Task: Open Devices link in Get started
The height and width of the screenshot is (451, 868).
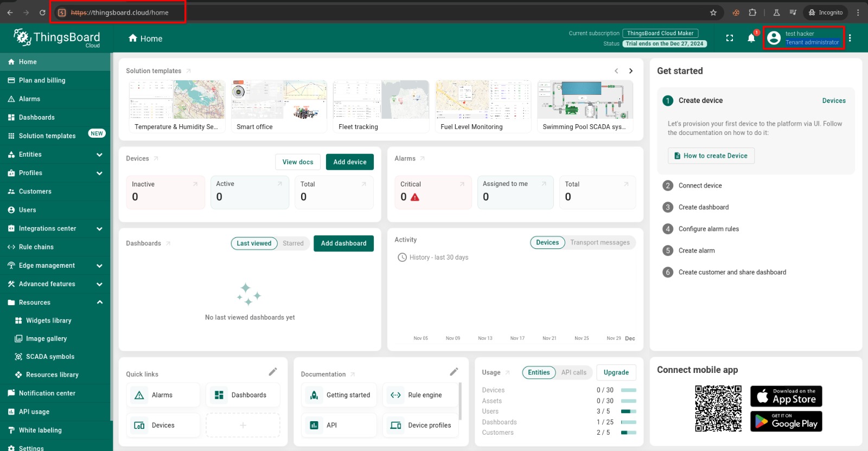Action: click(x=834, y=100)
